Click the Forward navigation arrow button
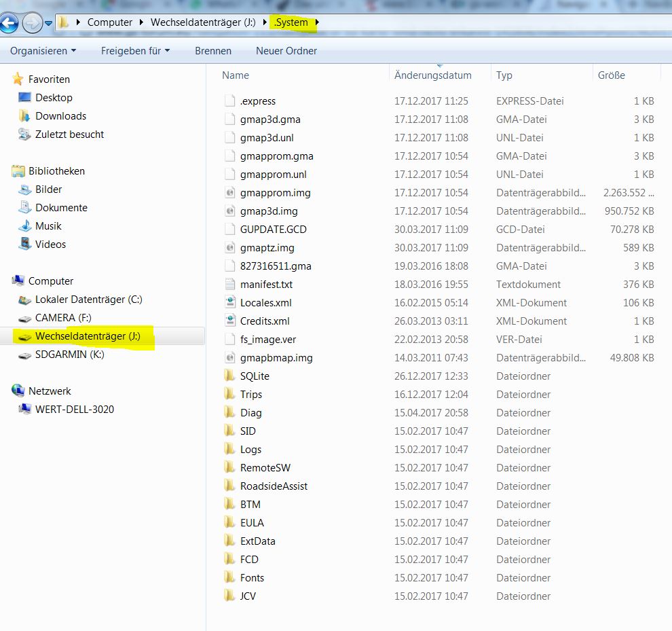The image size is (672, 631). [x=32, y=24]
